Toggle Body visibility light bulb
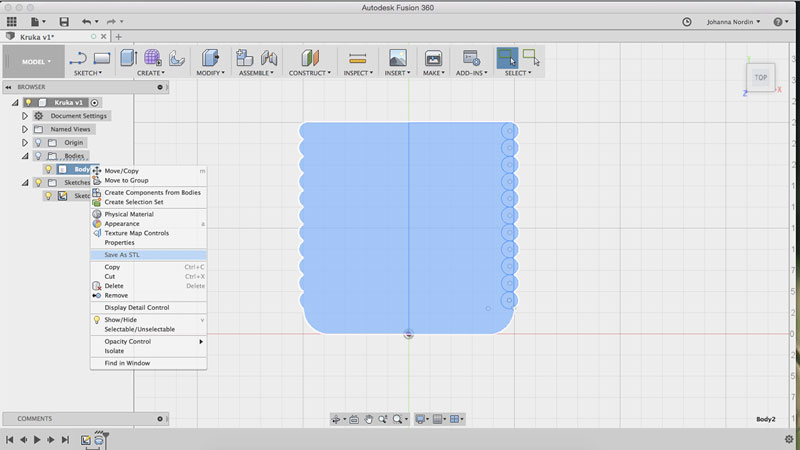This screenshot has width=800, height=450. (48, 169)
